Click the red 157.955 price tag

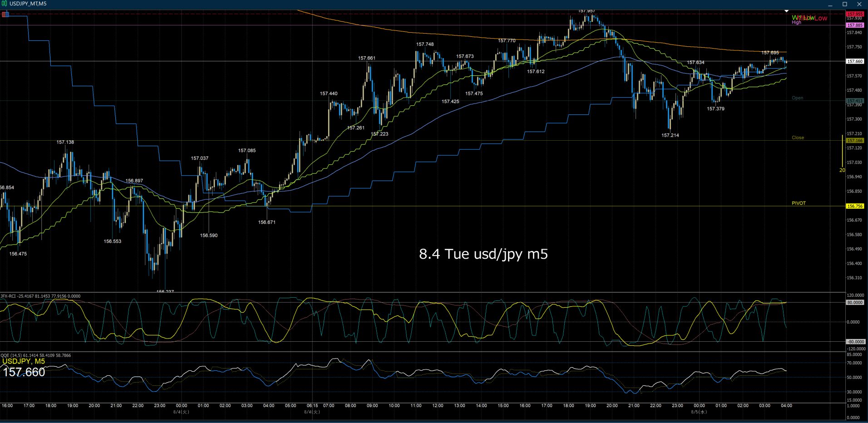point(855,14)
